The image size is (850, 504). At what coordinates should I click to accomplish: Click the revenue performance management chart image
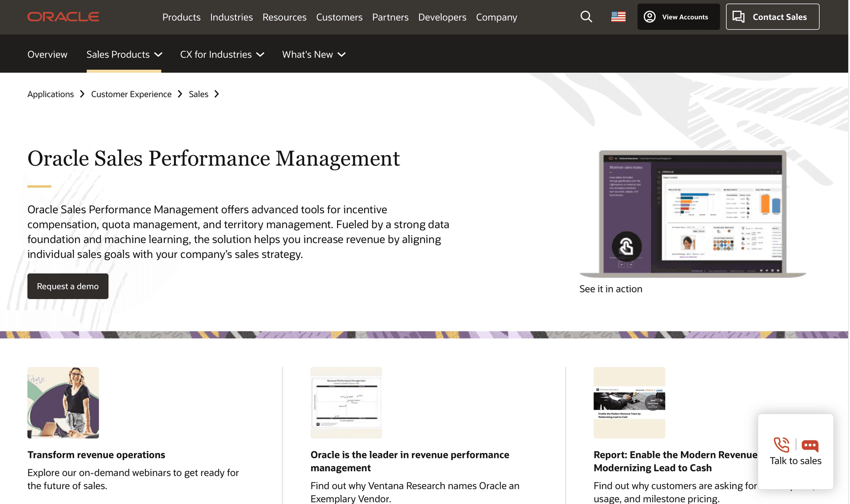click(346, 402)
